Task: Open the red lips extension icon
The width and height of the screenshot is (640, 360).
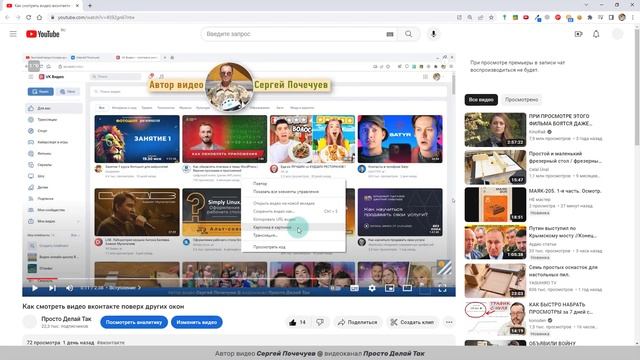Action: coord(526,18)
